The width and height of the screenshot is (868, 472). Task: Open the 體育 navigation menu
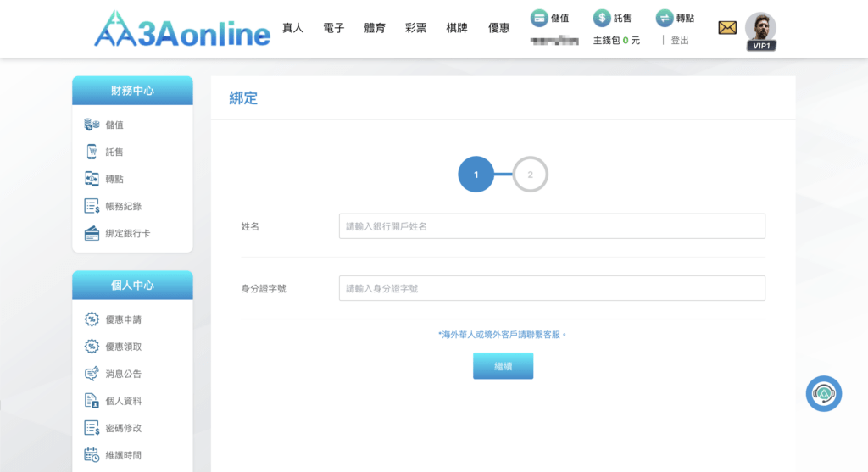pos(375,28)
